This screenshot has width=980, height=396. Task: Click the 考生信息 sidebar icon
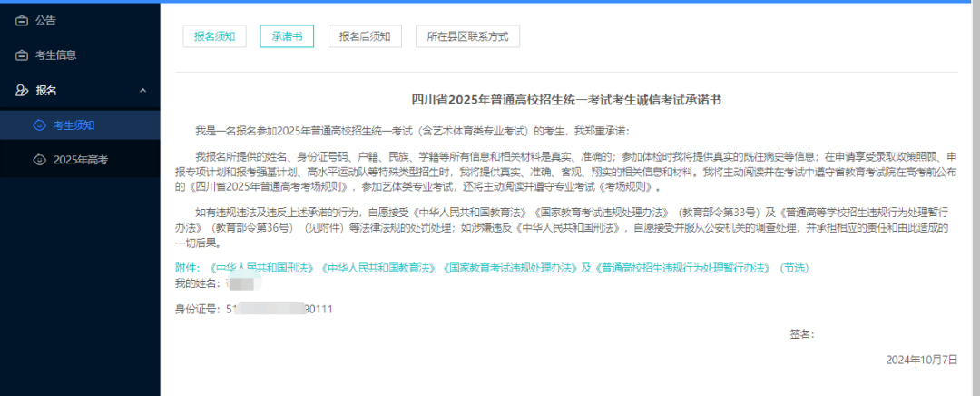pos(21,55)
